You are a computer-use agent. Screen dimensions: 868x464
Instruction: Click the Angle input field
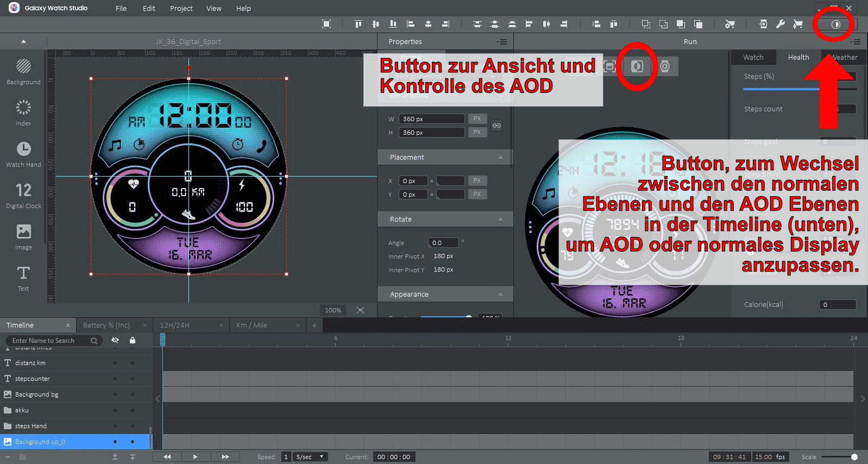(x=443, y=243)
